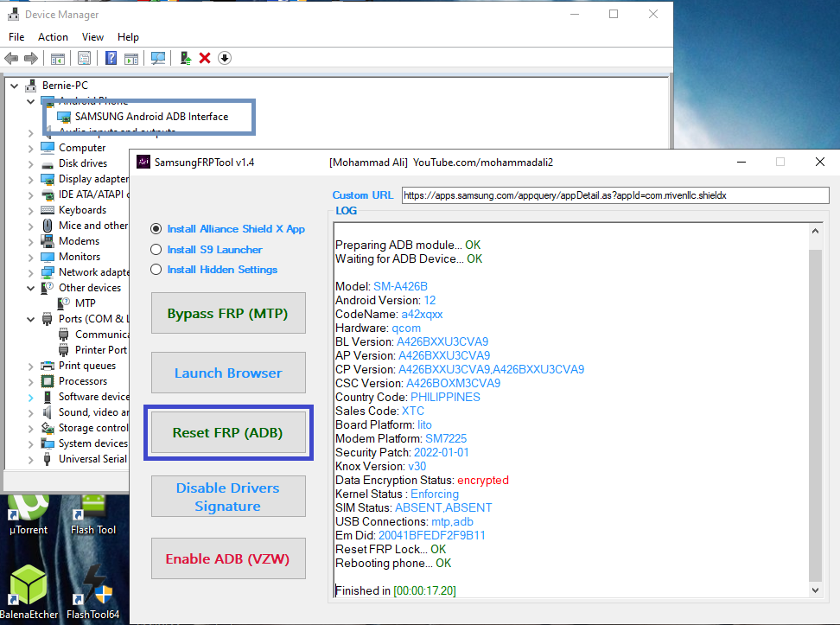Click the red X Uninstall device icon
840x625 pixels.
[205, 58]
